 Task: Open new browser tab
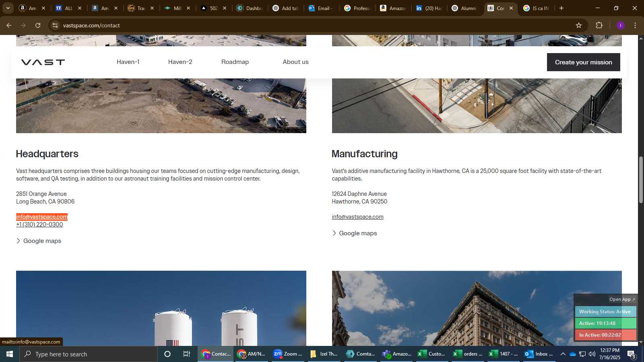click(561, 8)
